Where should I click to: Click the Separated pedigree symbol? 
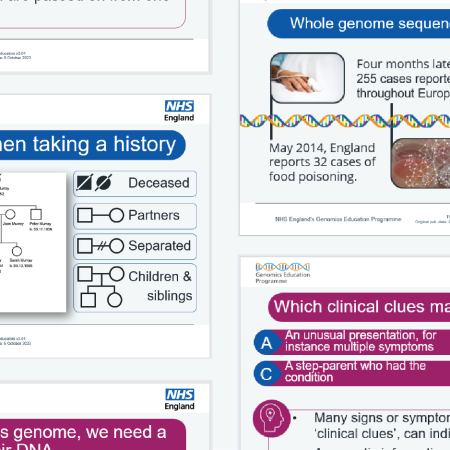coord(135,246)
